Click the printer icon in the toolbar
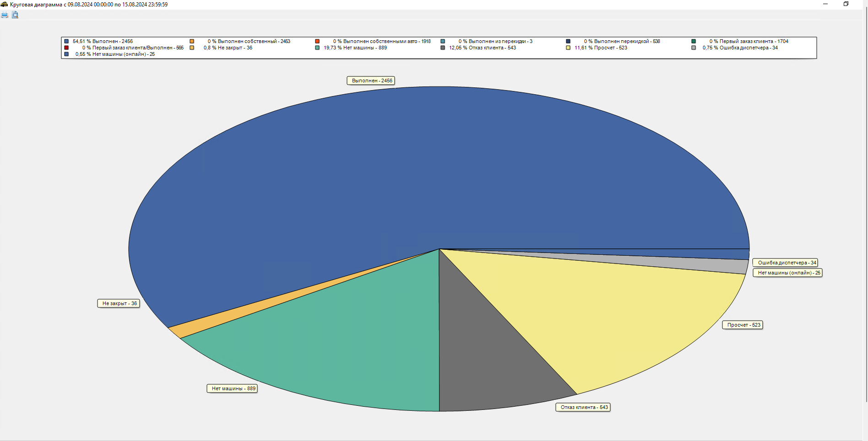The width and height of the screenshot is (868, 441). coord(5,15)
